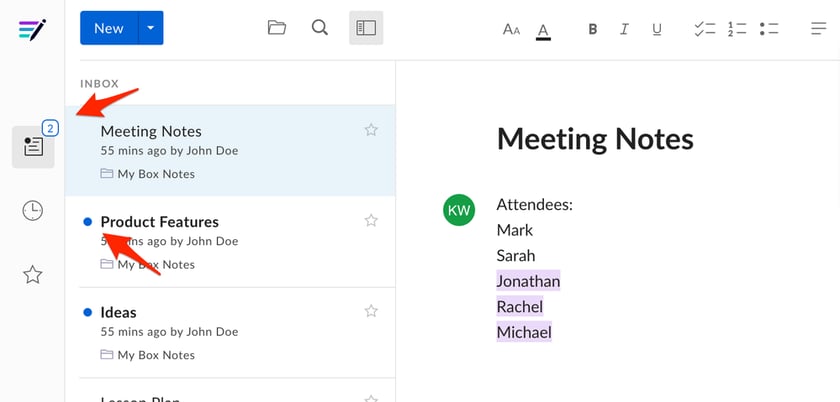Open My Box Notes folder under Meeting Notes
The width and height of the screenshot is (840, 402).
point(148,174)
